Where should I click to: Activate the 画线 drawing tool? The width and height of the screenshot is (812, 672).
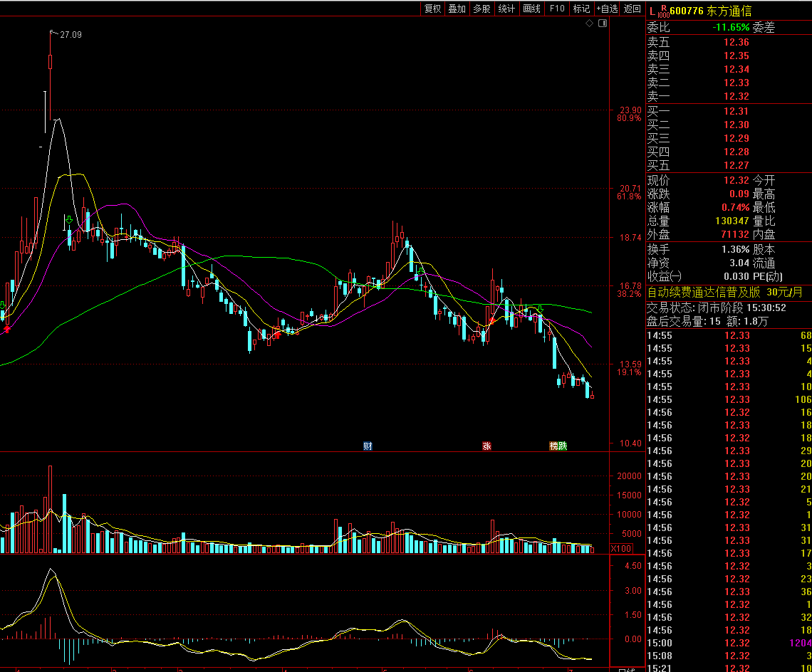tap(532, 9)
